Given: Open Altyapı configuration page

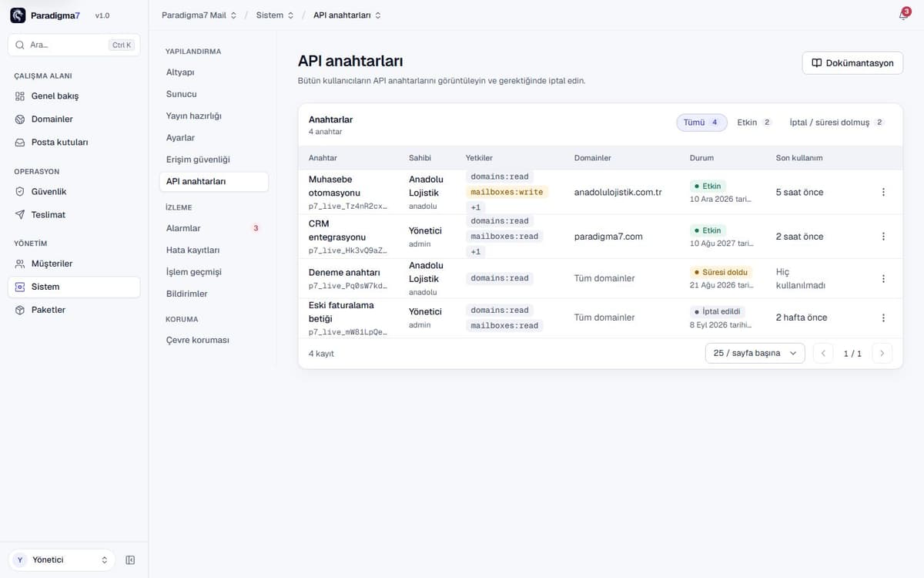Looking at the screenshot, I should click(214, 72).
